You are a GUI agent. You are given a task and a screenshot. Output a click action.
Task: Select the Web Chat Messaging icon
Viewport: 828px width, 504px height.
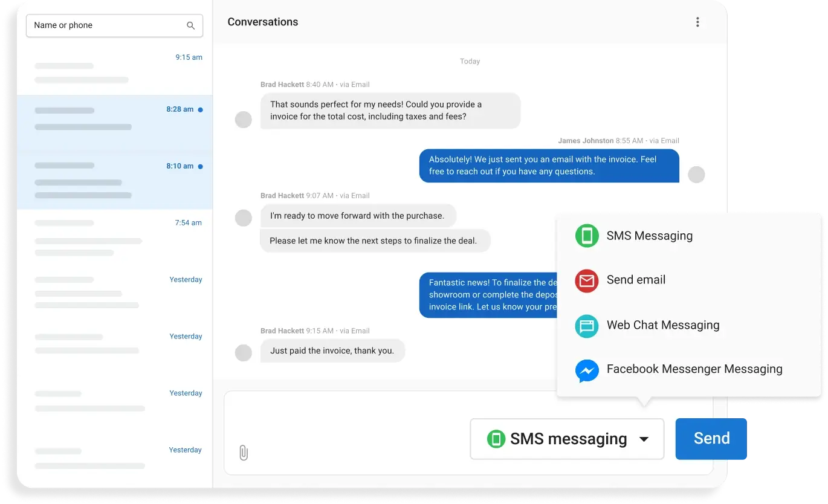coord(586,325)
